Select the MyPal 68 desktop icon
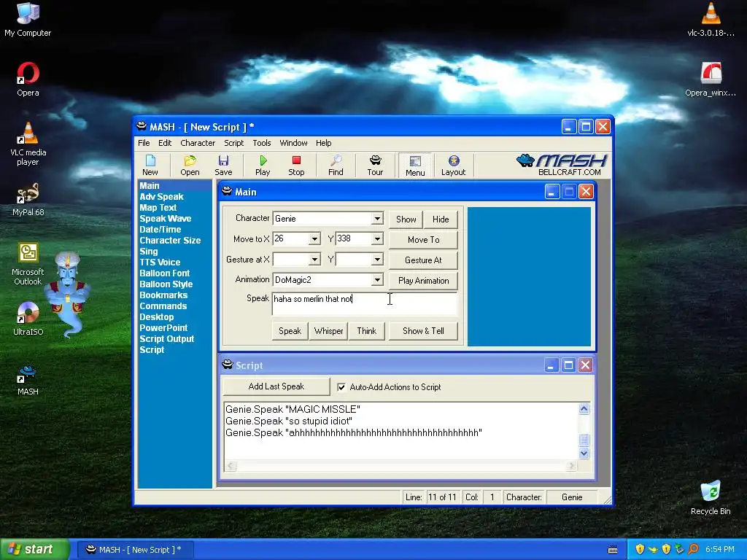 point(28,200)
